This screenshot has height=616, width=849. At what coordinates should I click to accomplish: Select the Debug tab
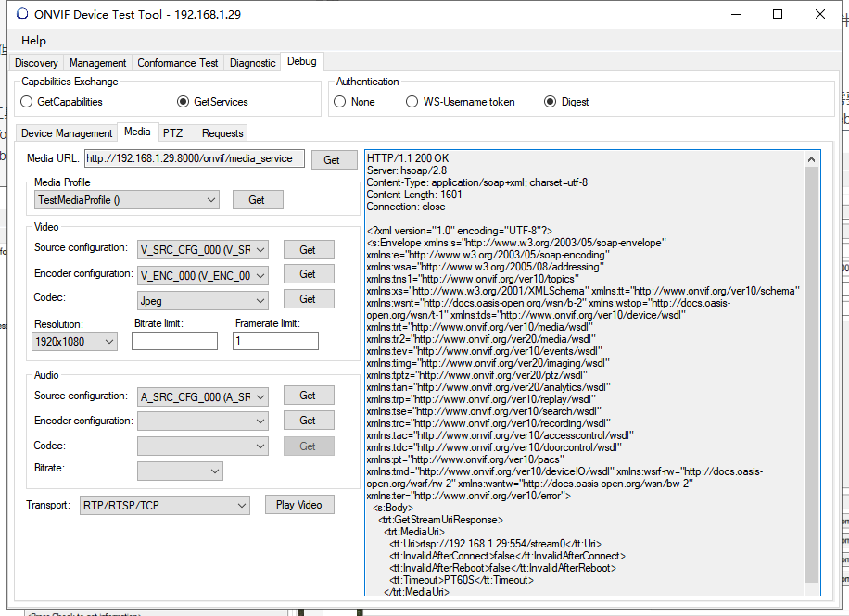(301, 61)
